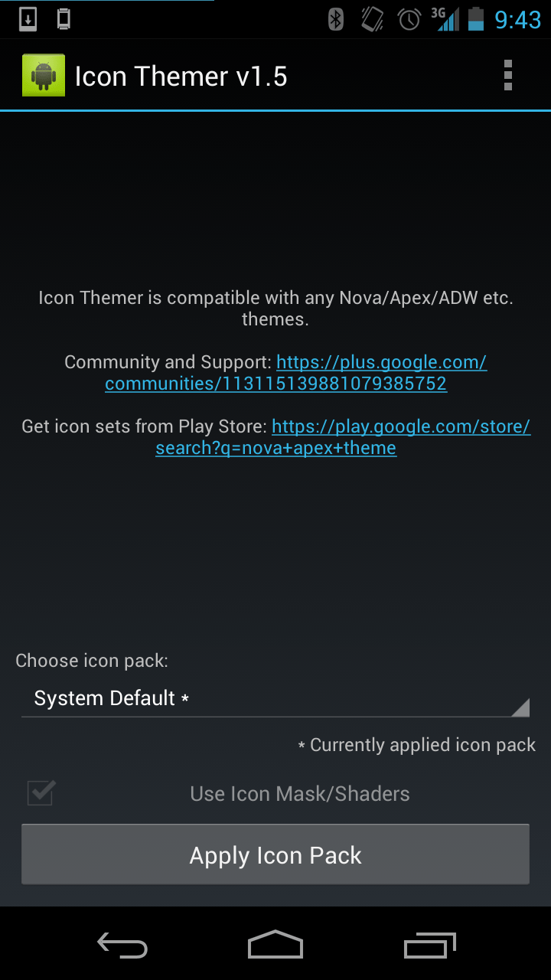Tap the dropdown triangle arrow of icon pack spinner
This screenshot has height=980, width=551.
click(520, 707)
